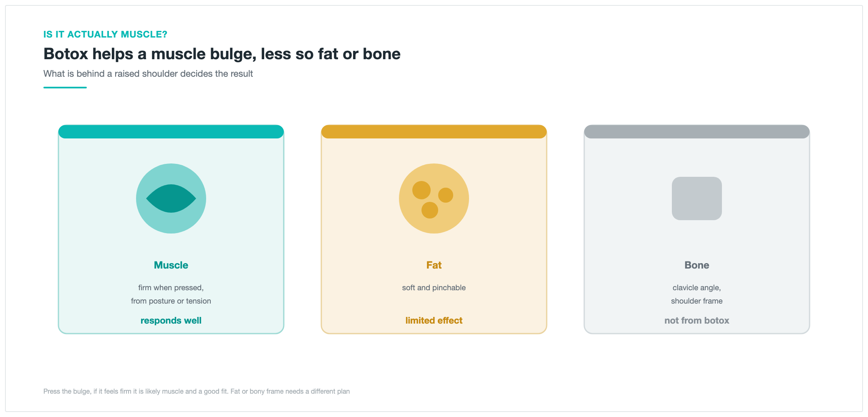Click the 'not from botox' label
The width and height of the screenshot is (868, 417).
click(x=697, y=321)
